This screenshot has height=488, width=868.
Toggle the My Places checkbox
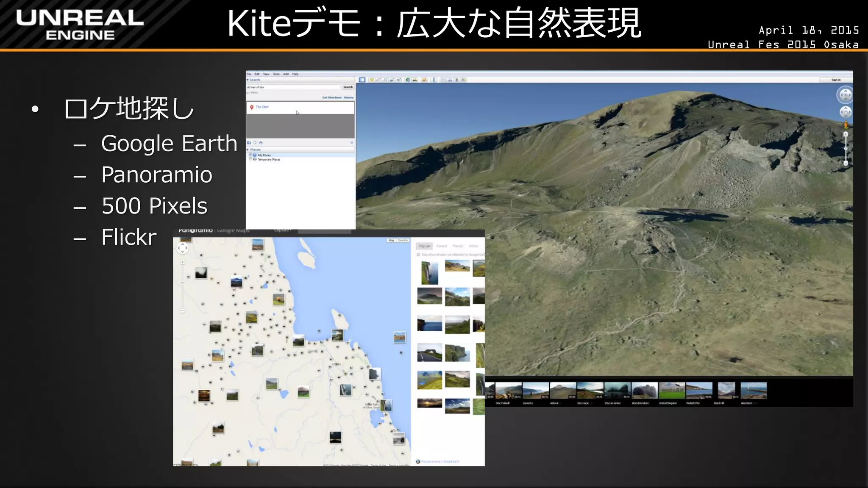pyautogui.click(x=250, y=155)
